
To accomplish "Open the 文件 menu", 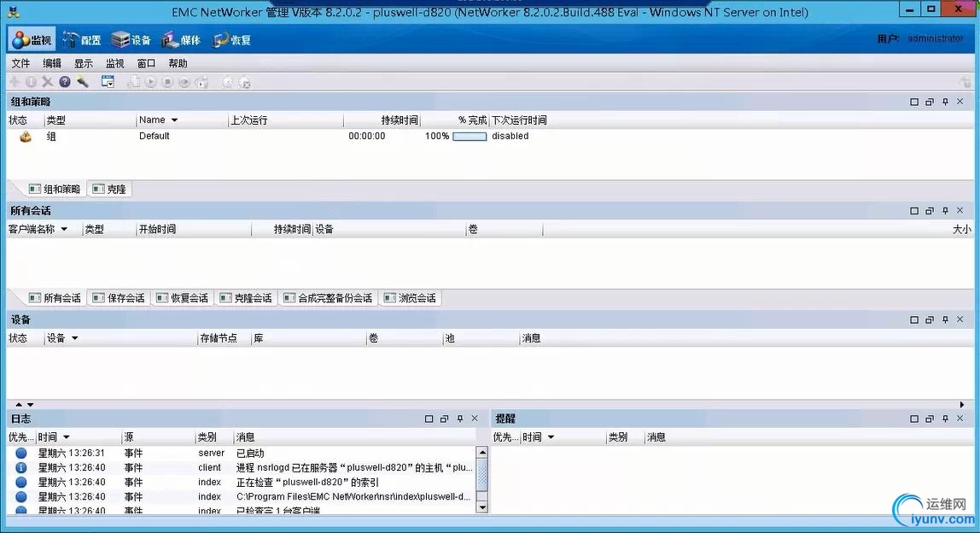I will 20,63.
